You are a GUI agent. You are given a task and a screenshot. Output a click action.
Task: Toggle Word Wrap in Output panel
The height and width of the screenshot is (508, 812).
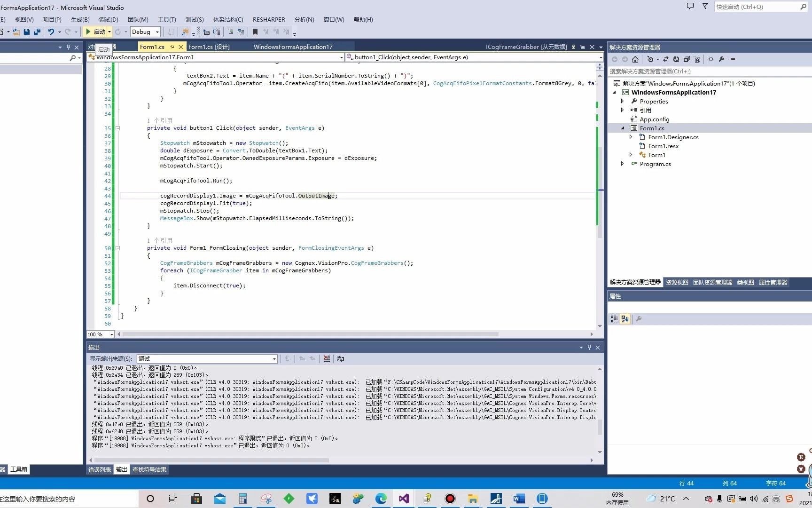pyautogui.click(x=341, y=359)
